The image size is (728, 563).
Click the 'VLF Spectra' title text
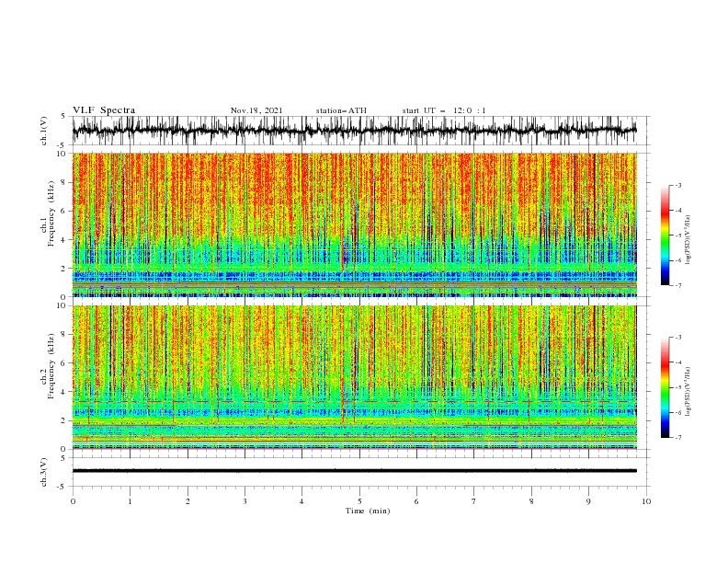pyautogui.click(x=104, y=110)
